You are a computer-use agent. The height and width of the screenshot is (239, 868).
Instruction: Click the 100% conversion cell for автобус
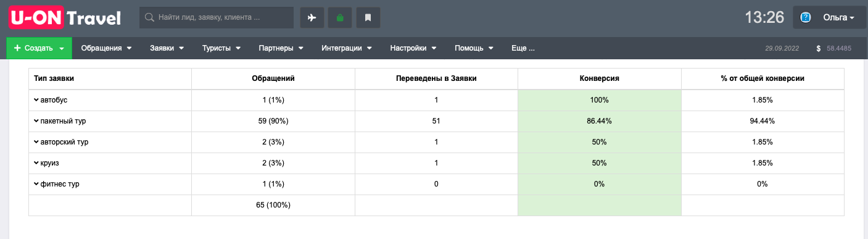coord(599,100)
